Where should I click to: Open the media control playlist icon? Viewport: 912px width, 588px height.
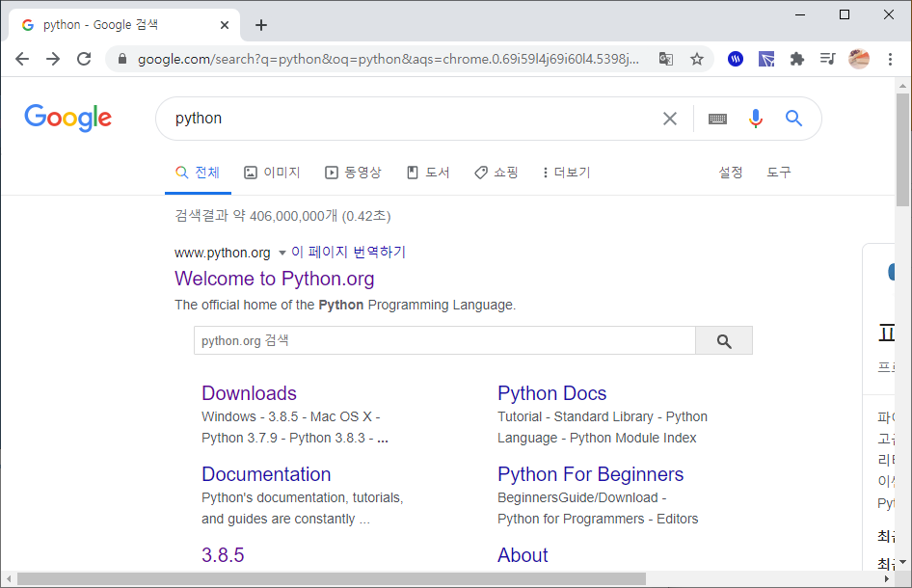click(x=828, y=59)
